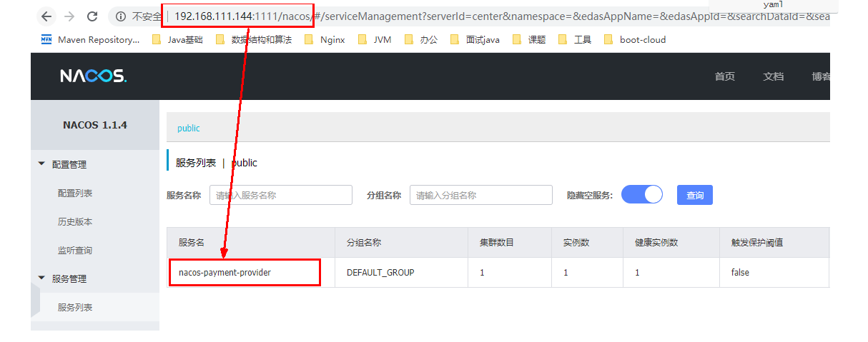Click the browser forward arrow
This screenshot has width=868, height=342.
(69, 16)
